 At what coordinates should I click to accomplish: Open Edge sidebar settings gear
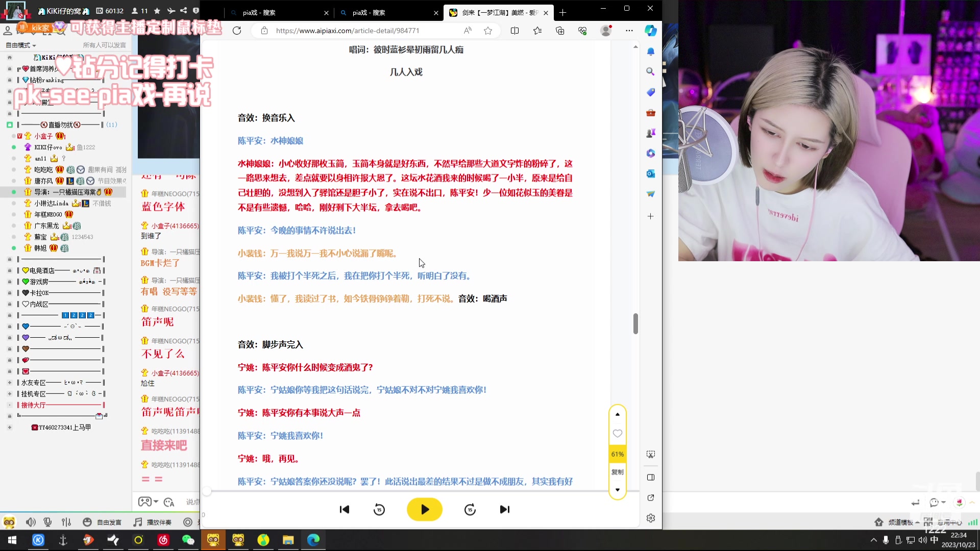point(650,518)
